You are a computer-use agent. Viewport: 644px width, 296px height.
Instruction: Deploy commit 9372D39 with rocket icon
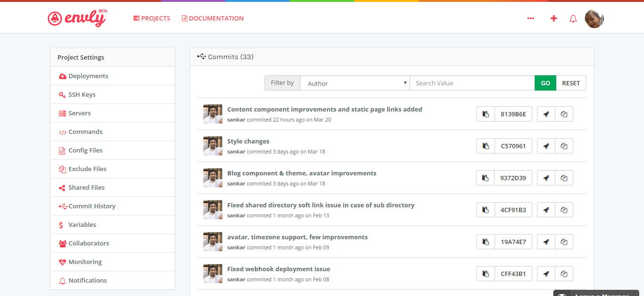pyautogui.click(x=546, y=178)
